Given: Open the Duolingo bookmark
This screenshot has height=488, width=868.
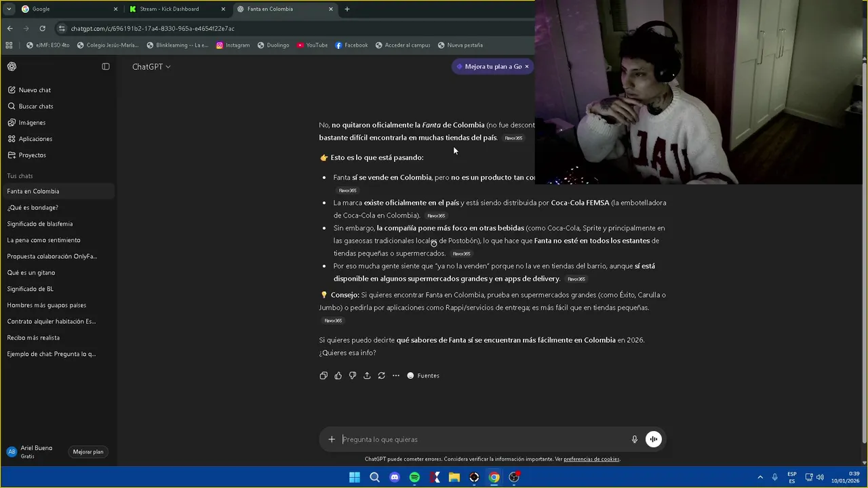Looking at the screenshot, I should coord(273,45).
